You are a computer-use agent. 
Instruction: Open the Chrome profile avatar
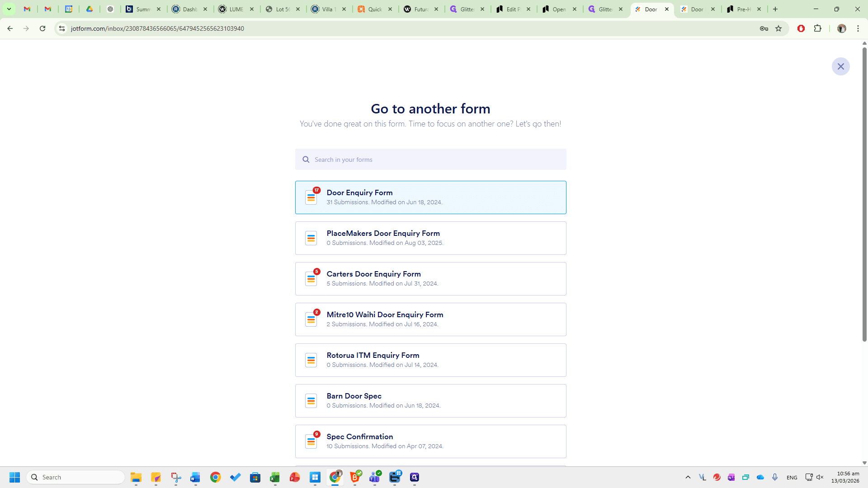tap(841, 28)
